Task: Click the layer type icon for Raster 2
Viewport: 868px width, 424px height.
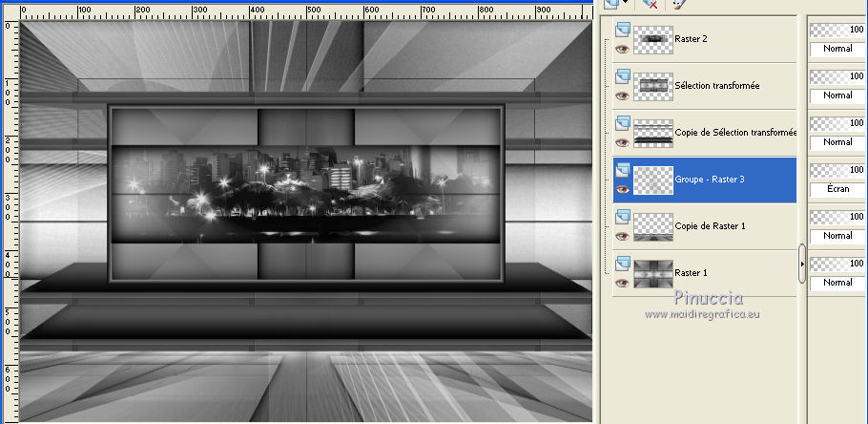Action: 623,30
